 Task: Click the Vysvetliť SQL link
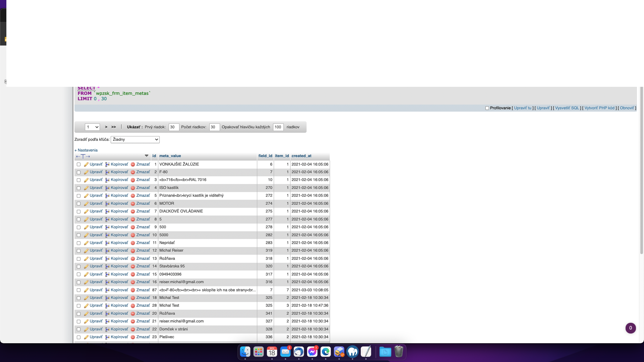567,108
